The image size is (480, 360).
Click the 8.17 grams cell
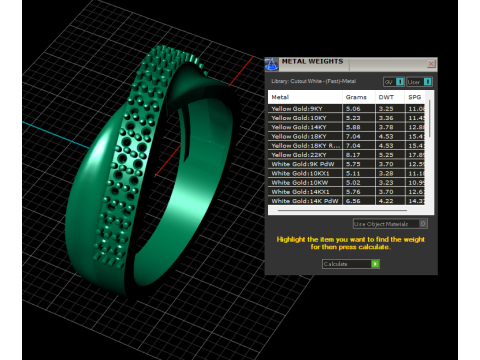point(359,155)
